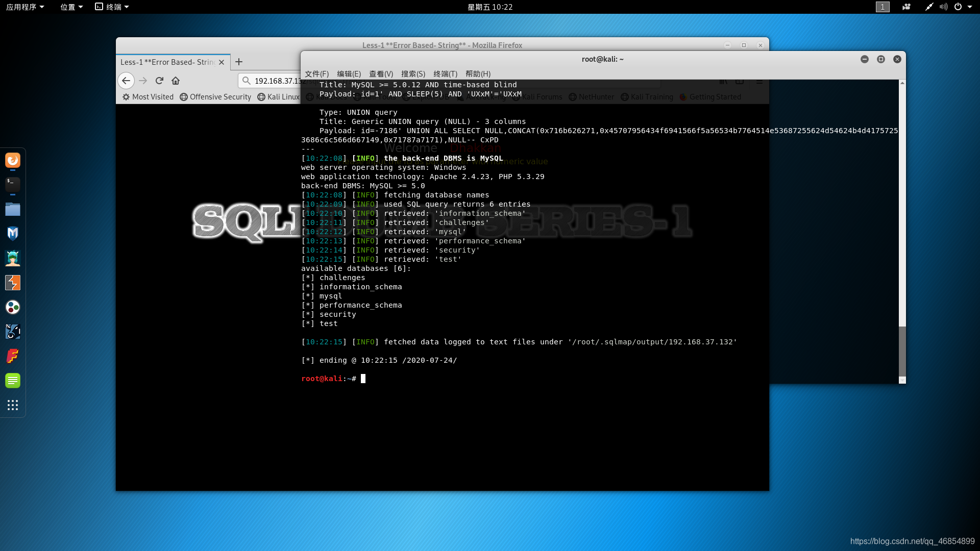Click '[*] information_schema' database entry

[352, 287]
